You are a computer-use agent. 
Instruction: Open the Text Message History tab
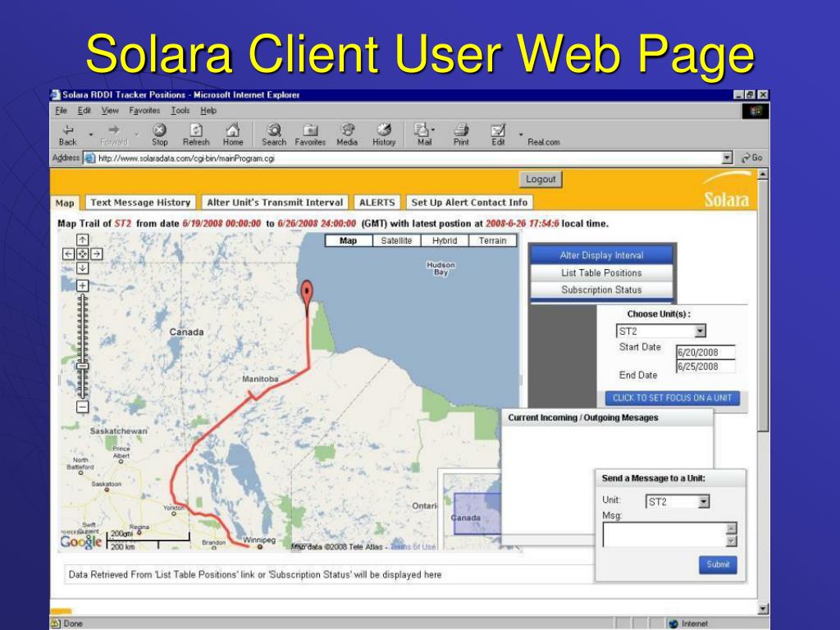[x=140, y=203]
